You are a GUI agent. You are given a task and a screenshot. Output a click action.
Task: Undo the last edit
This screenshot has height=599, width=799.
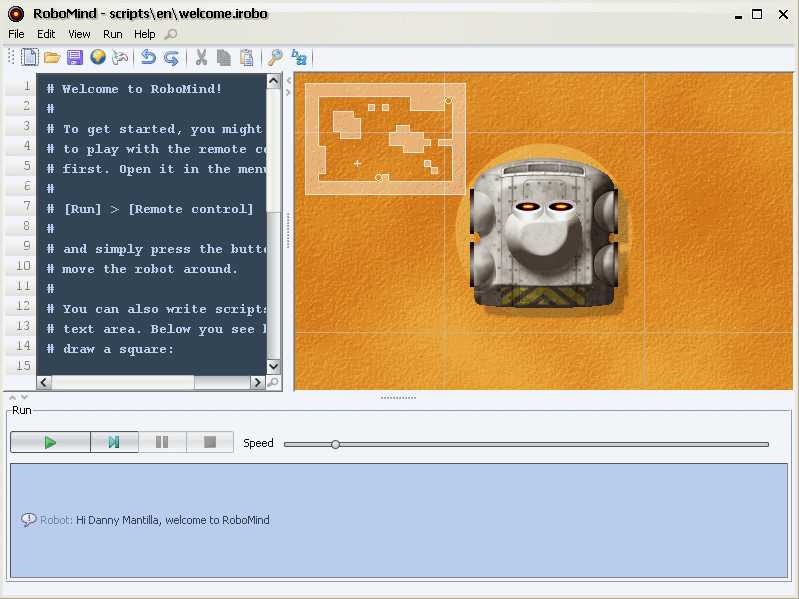click(148, 58)
